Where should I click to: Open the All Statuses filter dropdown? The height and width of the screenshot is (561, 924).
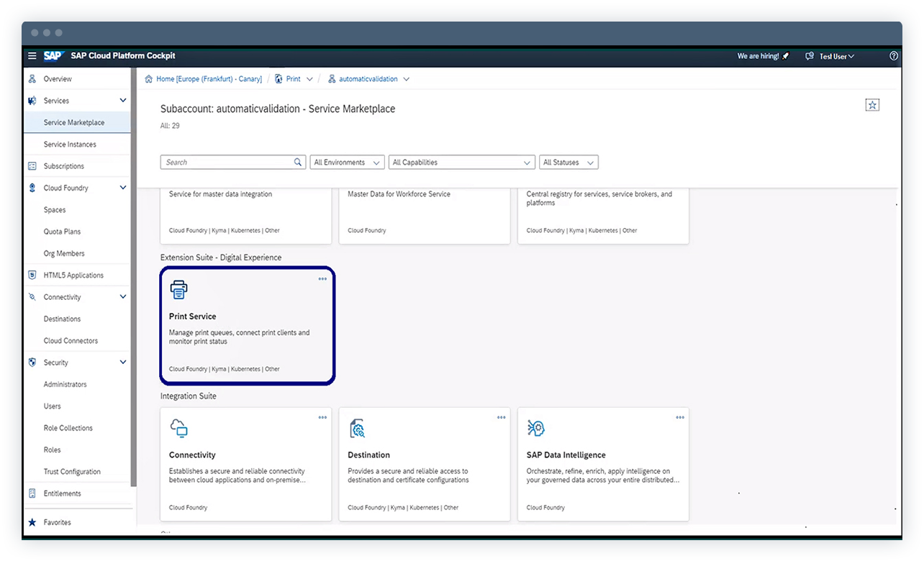(x=569, y=163)
